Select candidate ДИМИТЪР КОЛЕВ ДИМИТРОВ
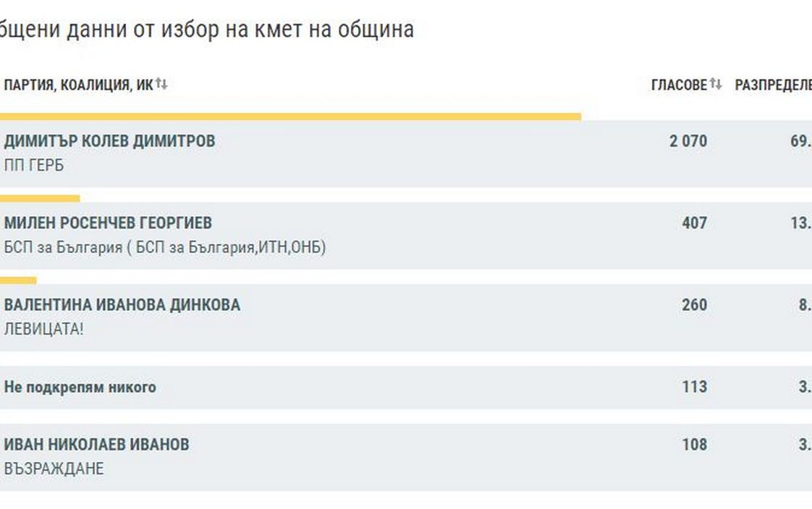Image resolution: width=812 pixels, height=509 pixels. [109, 141]
